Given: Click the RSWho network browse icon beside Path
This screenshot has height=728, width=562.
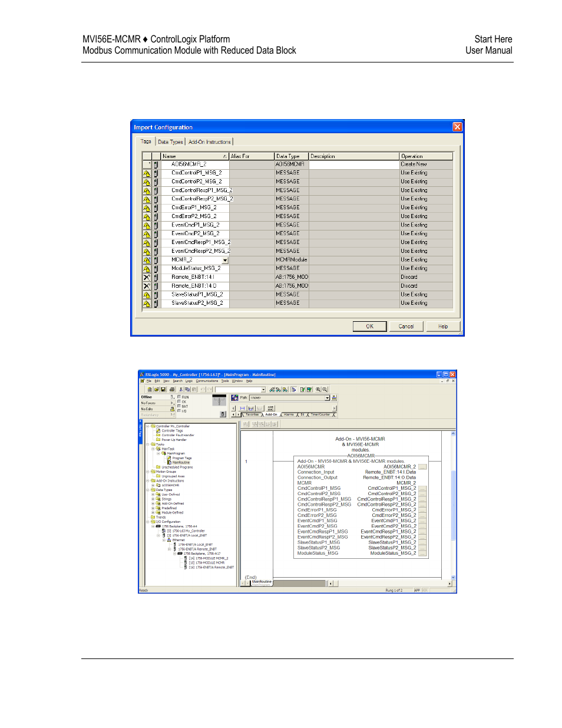Looking at the screenshot, I should tap(334, 398).
